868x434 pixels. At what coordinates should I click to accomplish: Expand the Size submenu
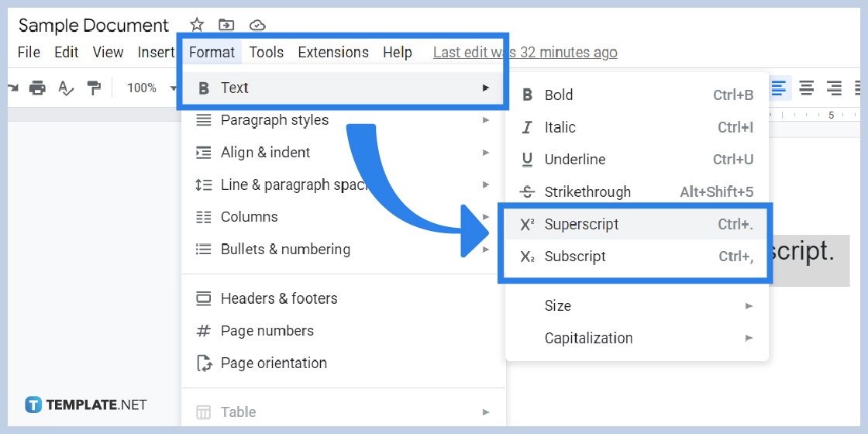tap(636, 305)
